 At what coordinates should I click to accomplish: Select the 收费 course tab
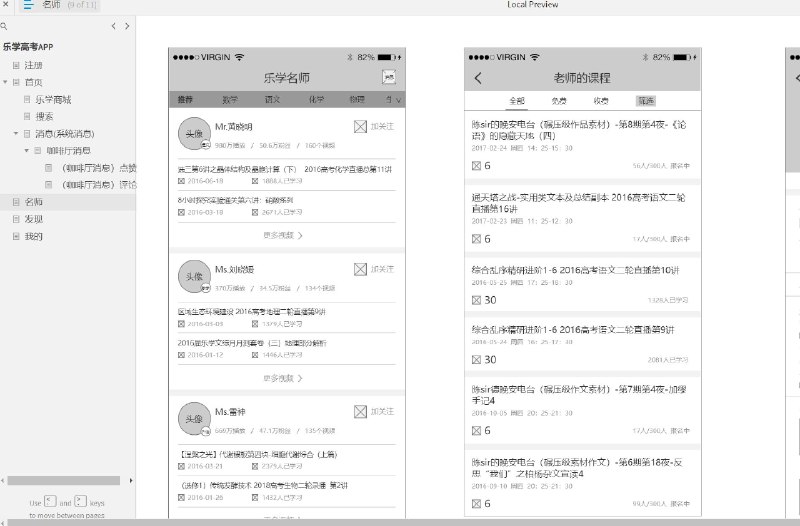click(601, 101)
